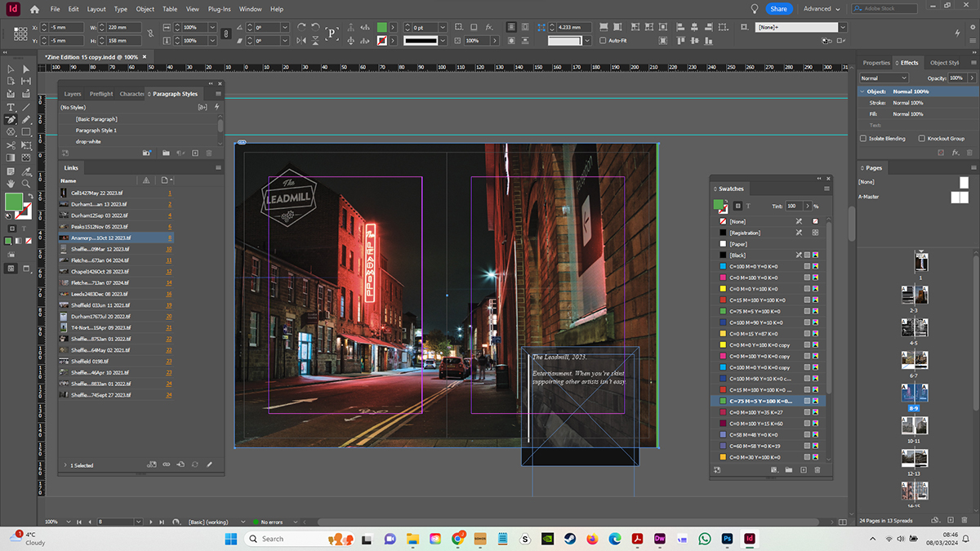
Task: Select pages 10-11 spread thumbnail
Action: pos(913,424)
